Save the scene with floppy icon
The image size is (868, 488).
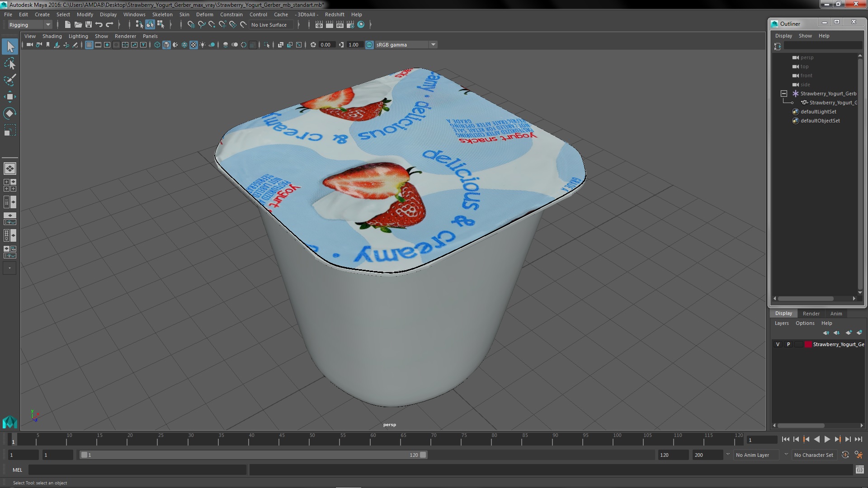click(x=89, y=25)
